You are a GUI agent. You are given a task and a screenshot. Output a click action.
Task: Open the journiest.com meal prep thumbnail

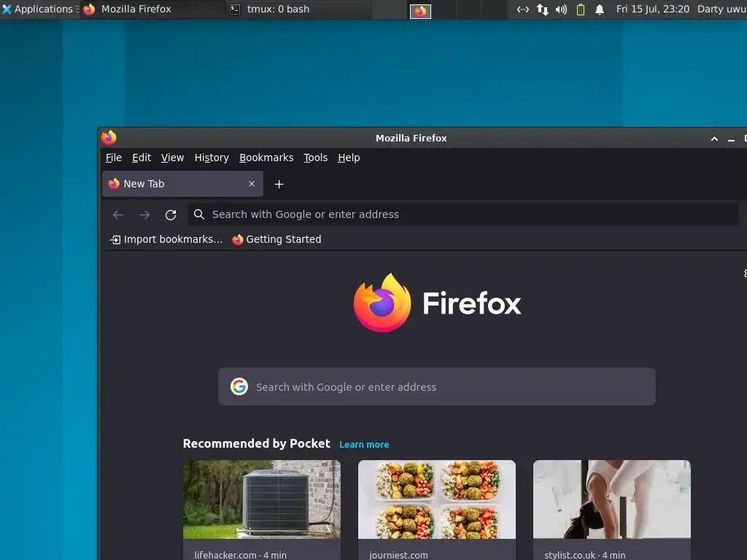(x=436, y=499)
